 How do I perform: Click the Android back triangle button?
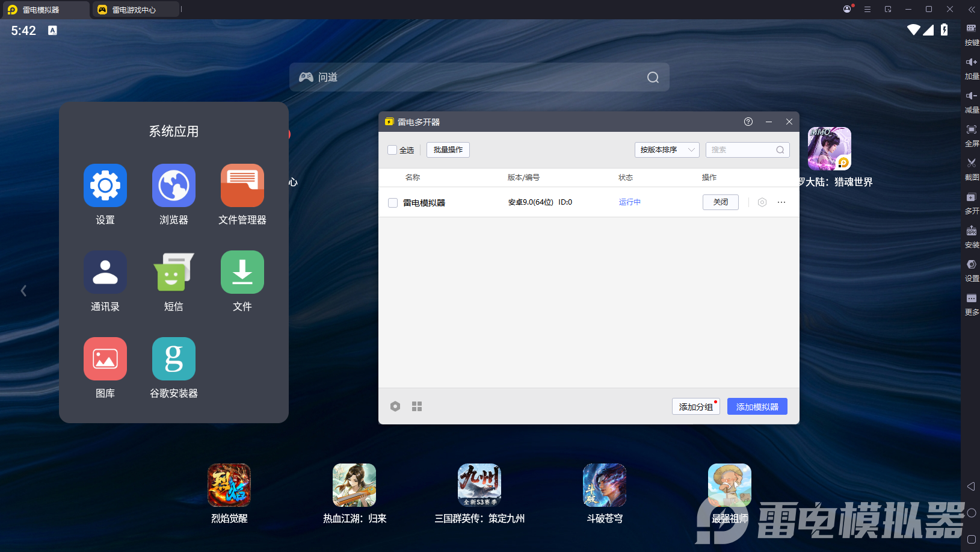(x=971, y=486)
